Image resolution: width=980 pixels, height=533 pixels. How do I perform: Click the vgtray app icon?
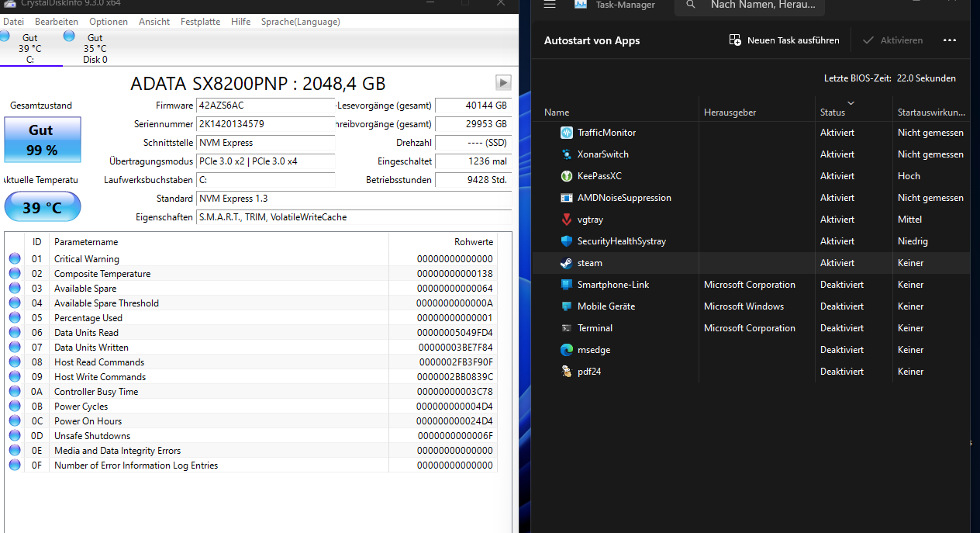pos(566,220)
